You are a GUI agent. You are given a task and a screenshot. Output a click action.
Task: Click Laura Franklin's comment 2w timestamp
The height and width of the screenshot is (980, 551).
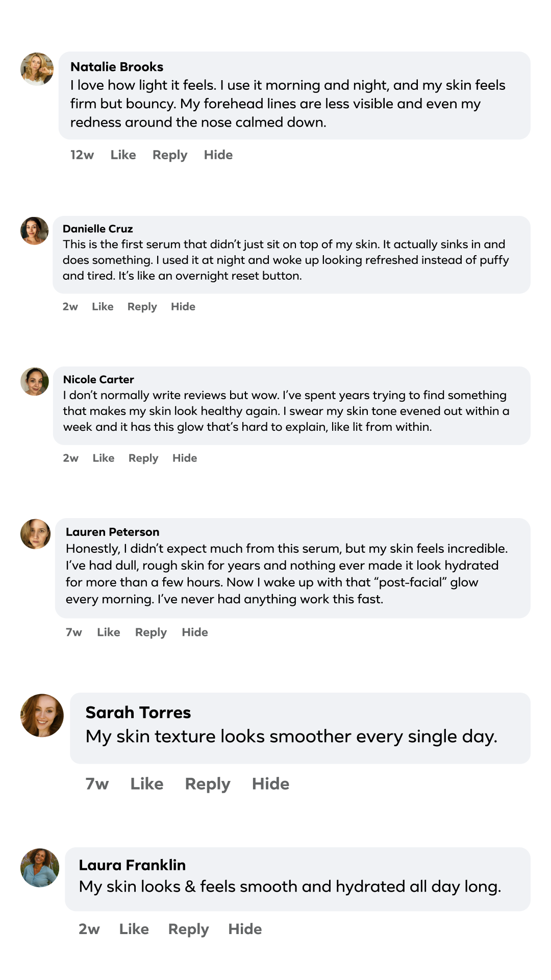[x=89, y=929]
